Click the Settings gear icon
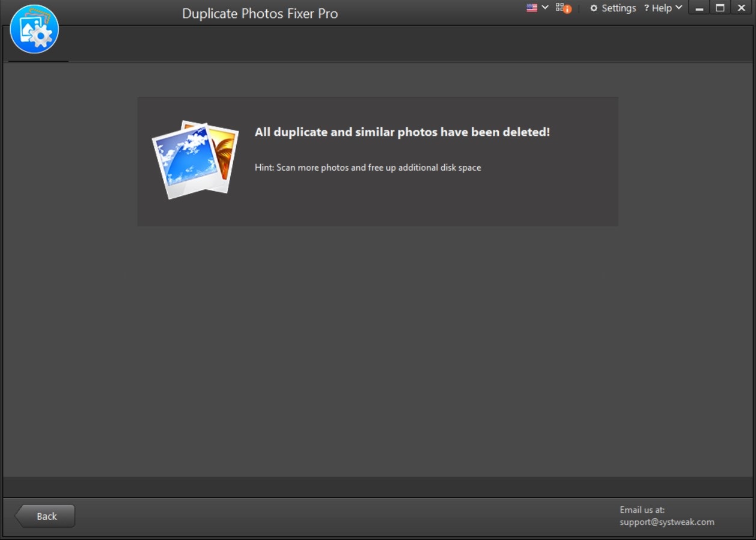Viewport: 756px width, 540px height. [x=594, y=8]
